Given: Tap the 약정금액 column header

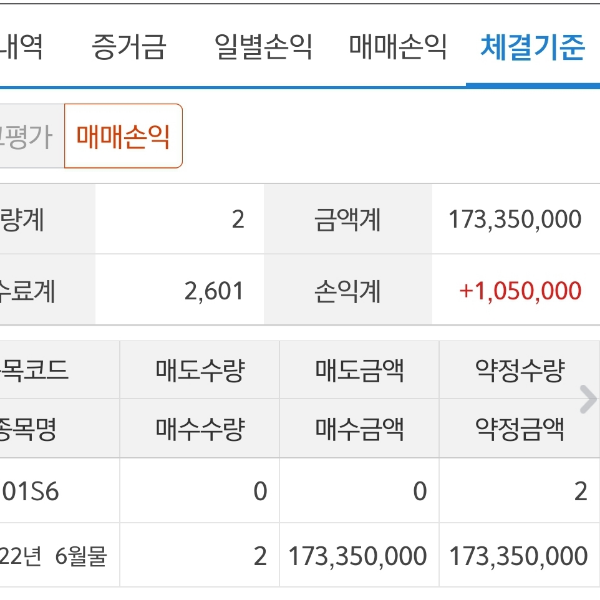Looking at the screenshot, I should (x=519, y=429).
